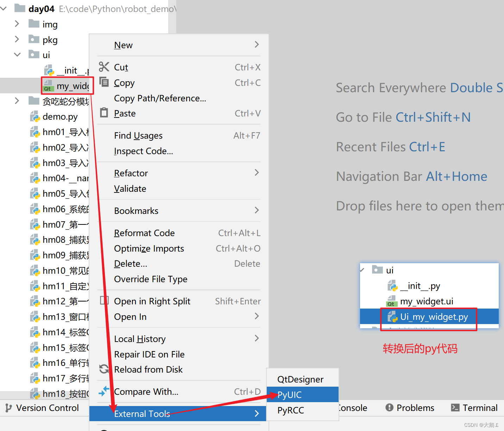Click the Terminal icon in status bar

pyautogui.click(x=455, y=407)
